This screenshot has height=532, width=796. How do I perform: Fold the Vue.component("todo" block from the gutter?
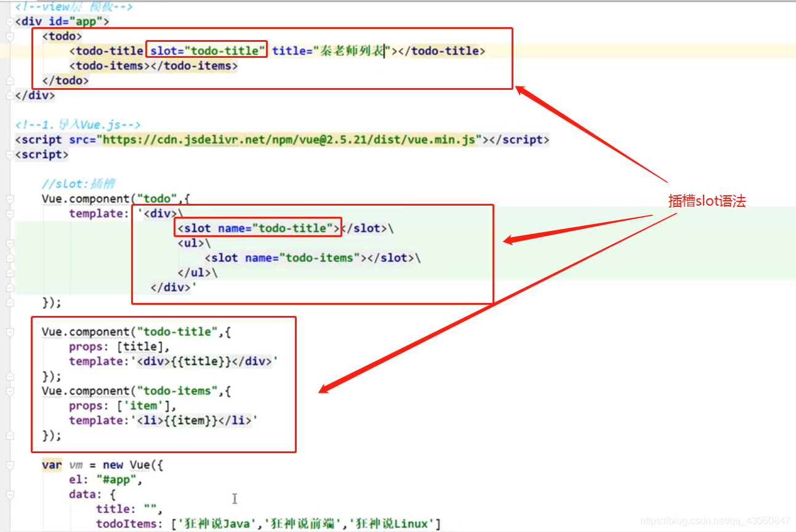click(x=9, y=199)
